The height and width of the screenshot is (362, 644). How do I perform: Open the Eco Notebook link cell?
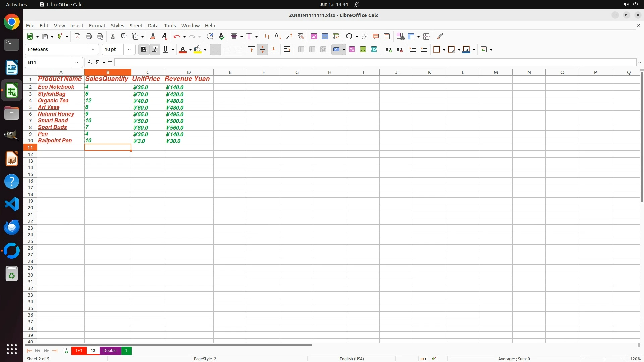(56, 87)
